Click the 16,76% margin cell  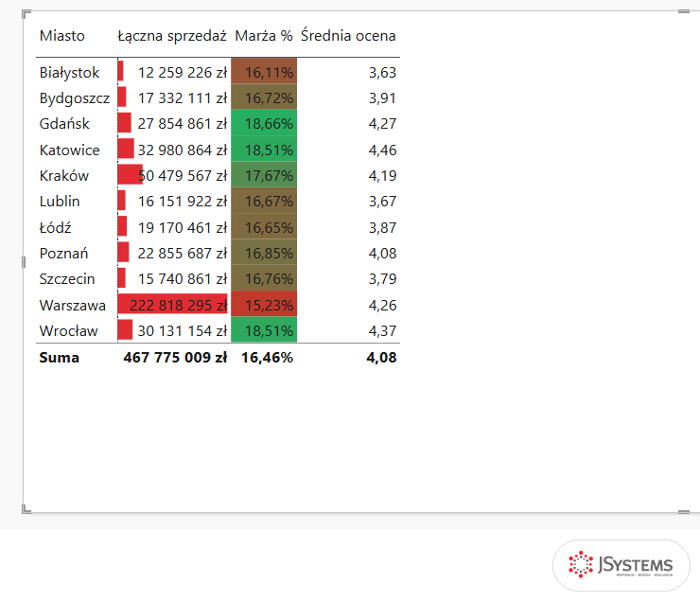[264, 278]
